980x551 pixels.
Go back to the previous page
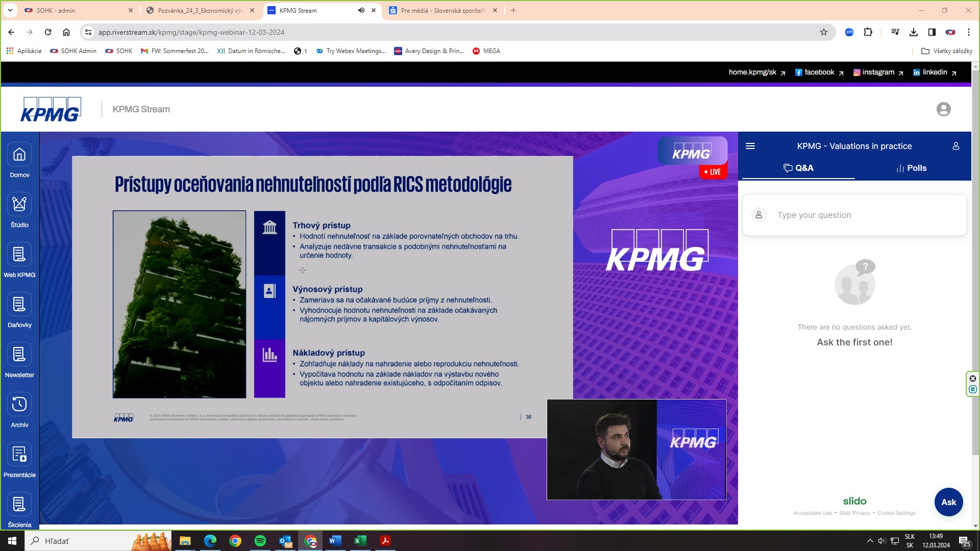coord(11,32)
